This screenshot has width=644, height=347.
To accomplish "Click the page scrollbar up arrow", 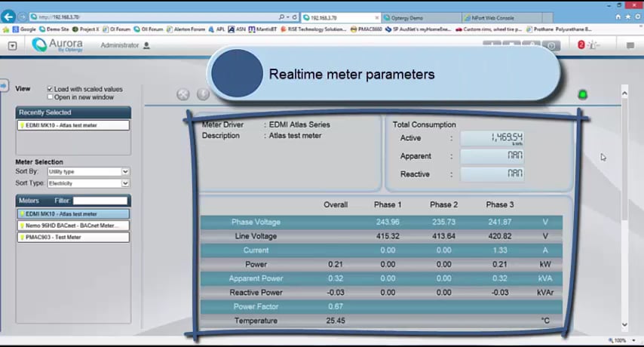I will point(624,94).
